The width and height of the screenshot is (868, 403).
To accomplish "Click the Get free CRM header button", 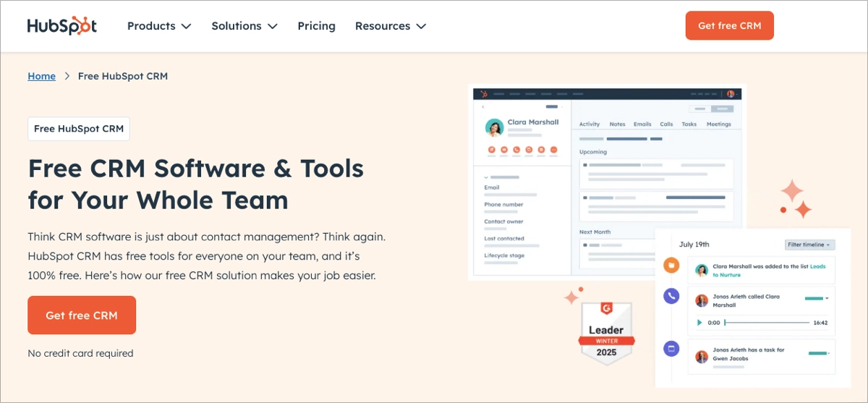I will click(x=729, y=25).
